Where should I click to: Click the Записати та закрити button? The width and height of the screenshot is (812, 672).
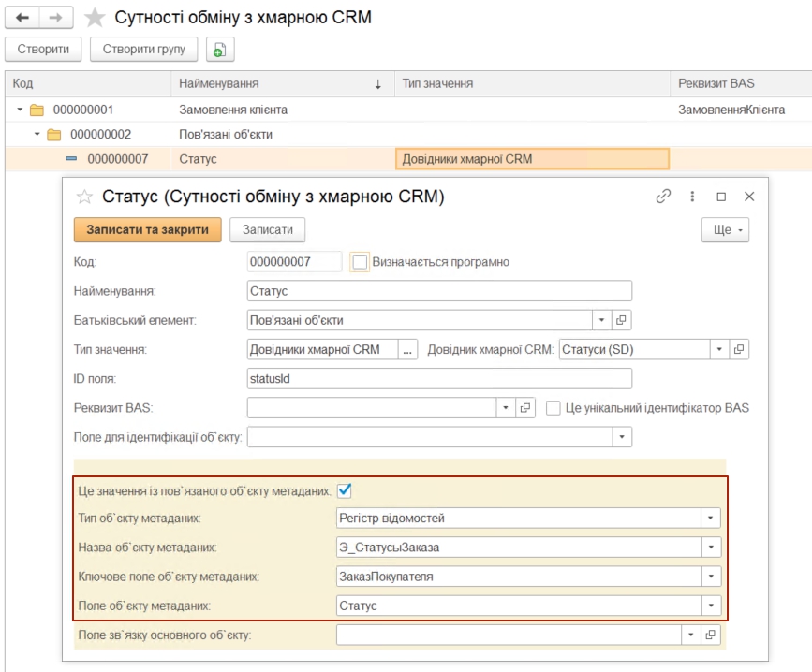point(146,229)
